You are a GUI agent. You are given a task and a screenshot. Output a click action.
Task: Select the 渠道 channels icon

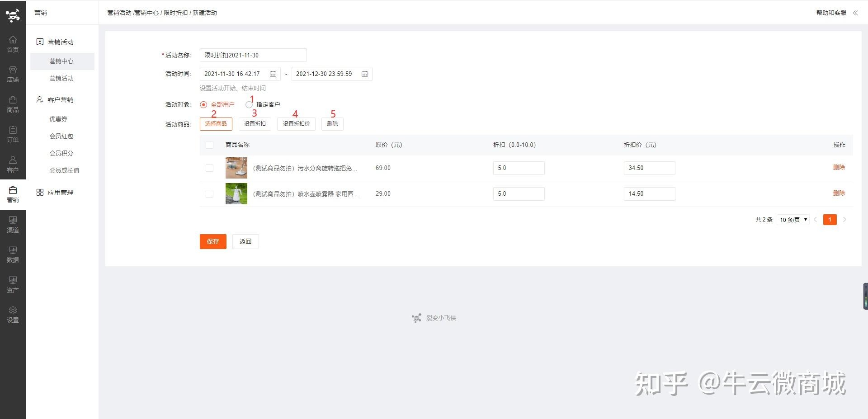coord(13,224)
